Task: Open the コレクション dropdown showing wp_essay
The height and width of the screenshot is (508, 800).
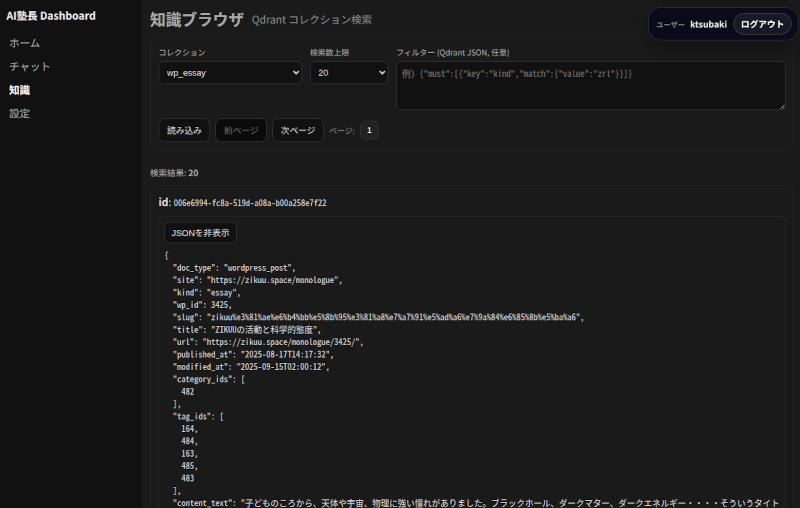Action: [x=230, y=72]
